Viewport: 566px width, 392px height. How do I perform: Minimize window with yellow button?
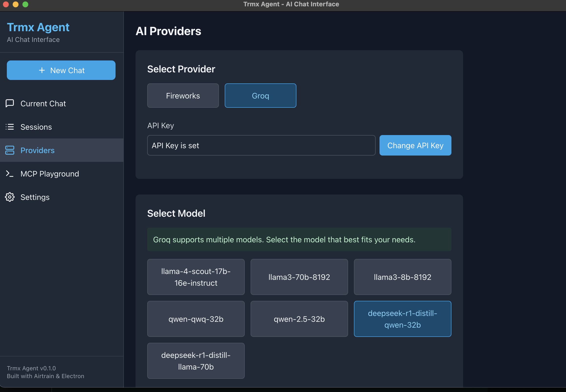tap(15, 4)
